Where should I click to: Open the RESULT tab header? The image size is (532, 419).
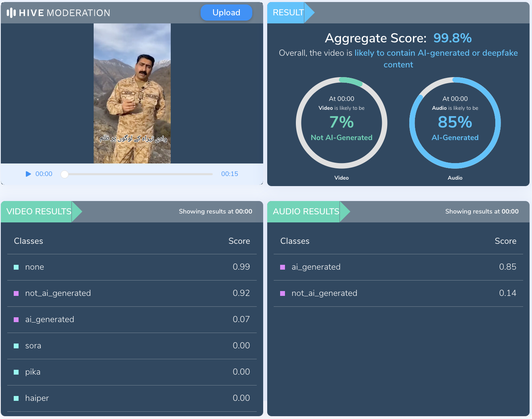(x=288, y=13)
